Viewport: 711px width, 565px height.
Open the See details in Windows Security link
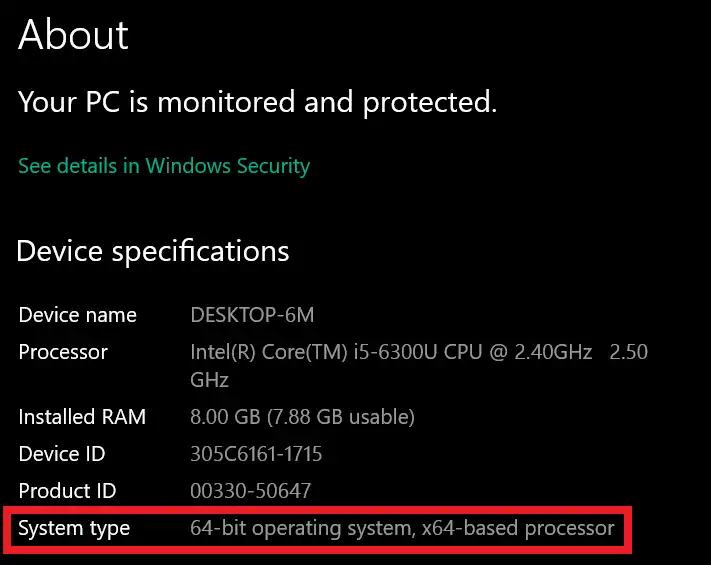(164, 166)
